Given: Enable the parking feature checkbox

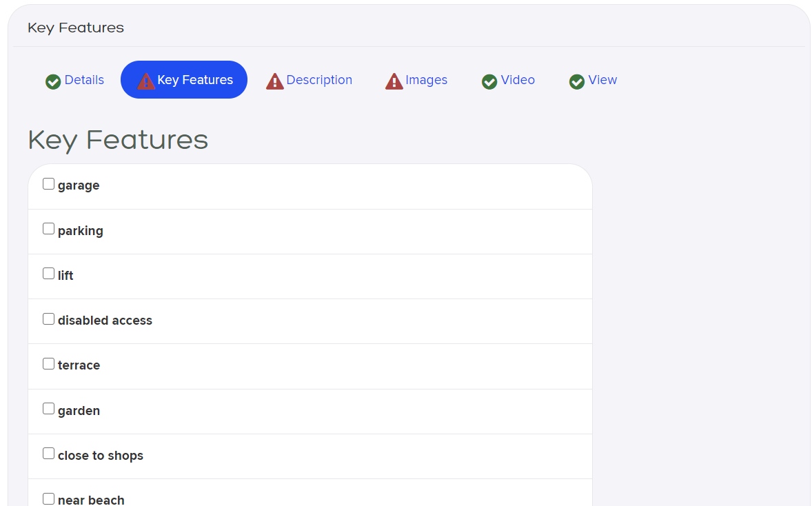Looking at the screenshot, I should pyautogui.click(x=48, y=228).
